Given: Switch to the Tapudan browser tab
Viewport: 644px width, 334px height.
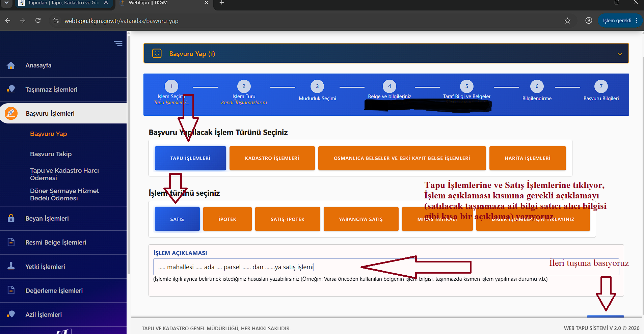Looking at the screenshot, I should point(63,3).
